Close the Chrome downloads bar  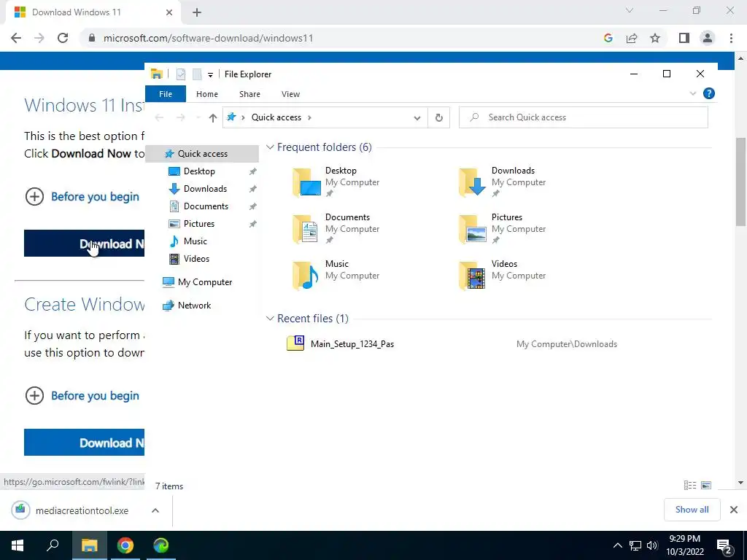pos(734,510)
